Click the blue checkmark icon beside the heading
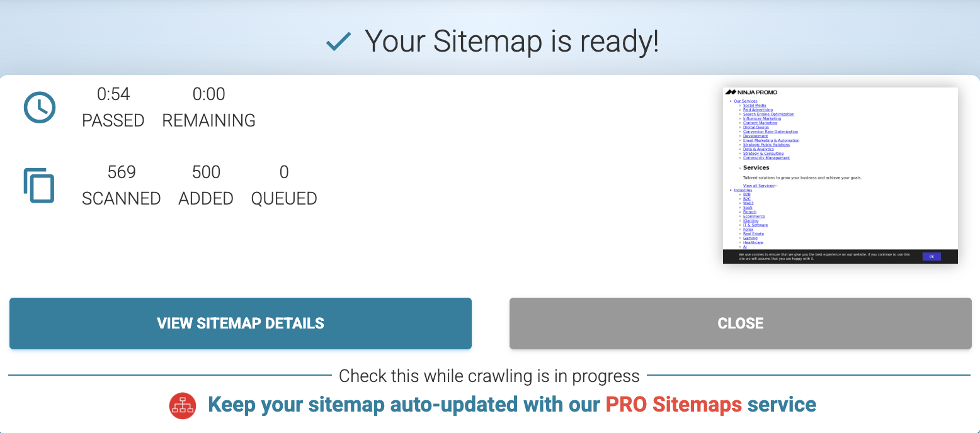This screenshot has width=980, height=433. tap(338, 41)
